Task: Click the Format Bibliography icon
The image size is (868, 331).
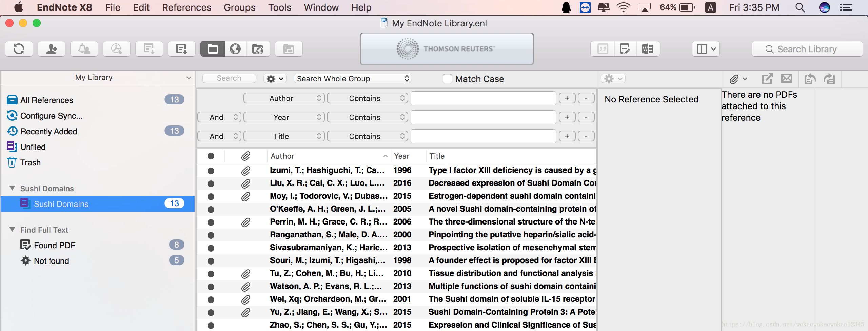Action: click(x=625, y=49)
